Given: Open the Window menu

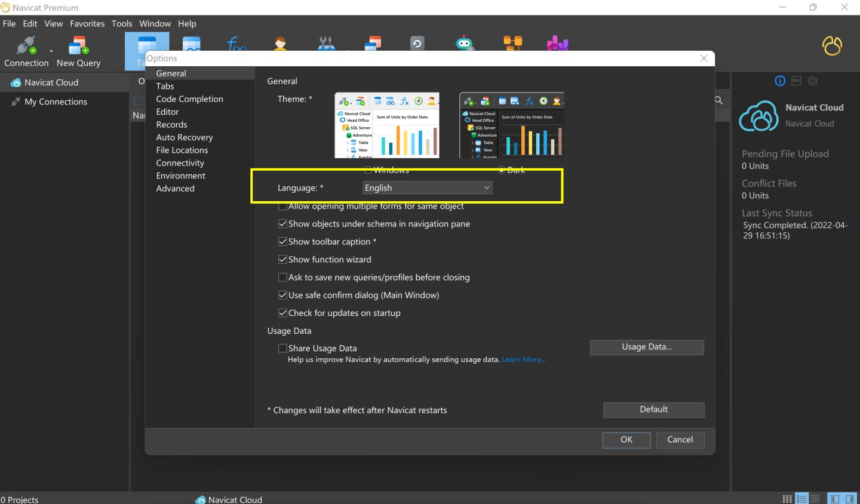Looking at the screenshot, I should tap(155, 23).
